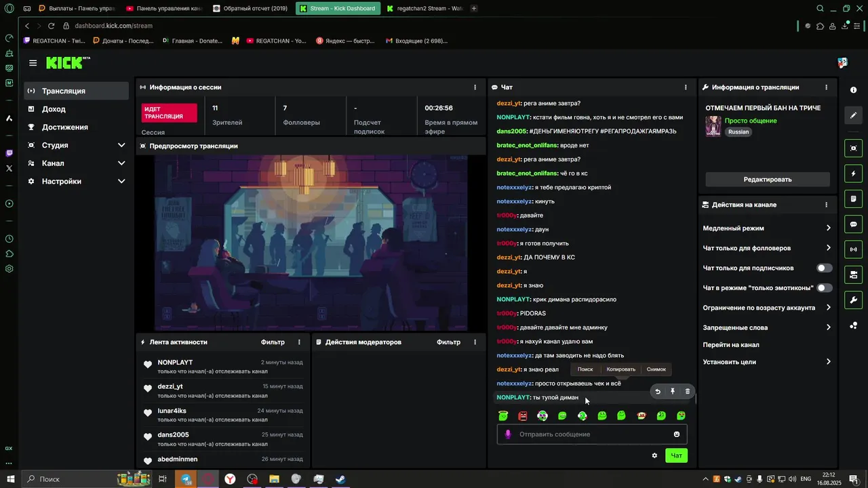Screen dimensions: 868x488
Task: Open Медленный режим options
Action: (767, 228)
